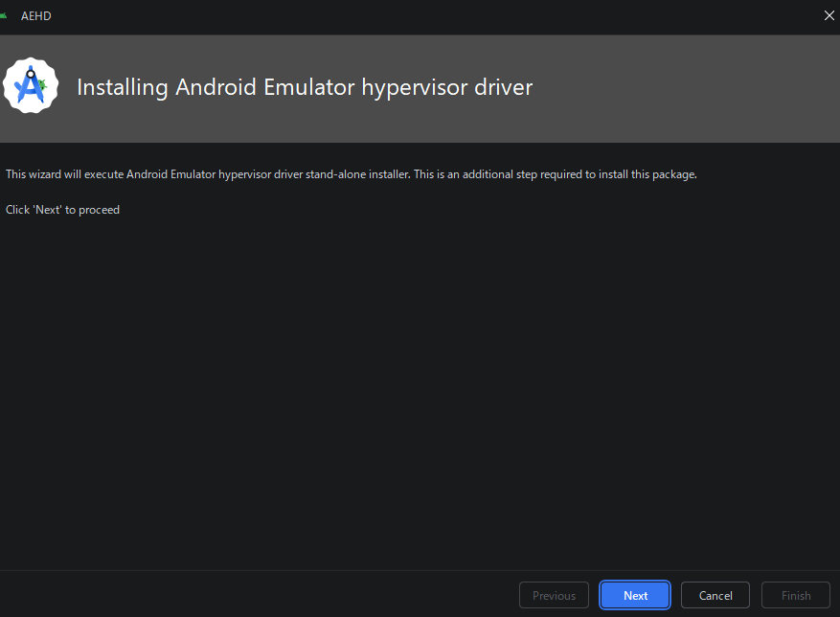Click the empty dark wizard content area
The height and width of the screenshot is (617, 840).
420,383
